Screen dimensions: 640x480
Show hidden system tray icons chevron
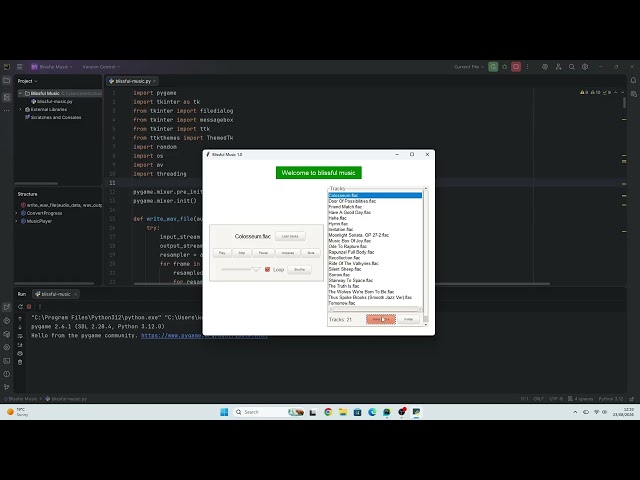(x=575, y=412)
